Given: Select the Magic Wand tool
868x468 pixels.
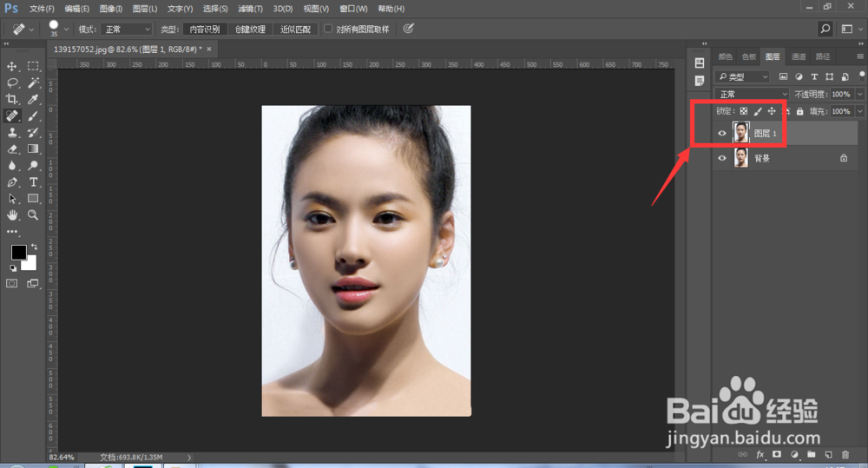Looking at the screenshot, I should pyautogui.click(x=33, y=83).
